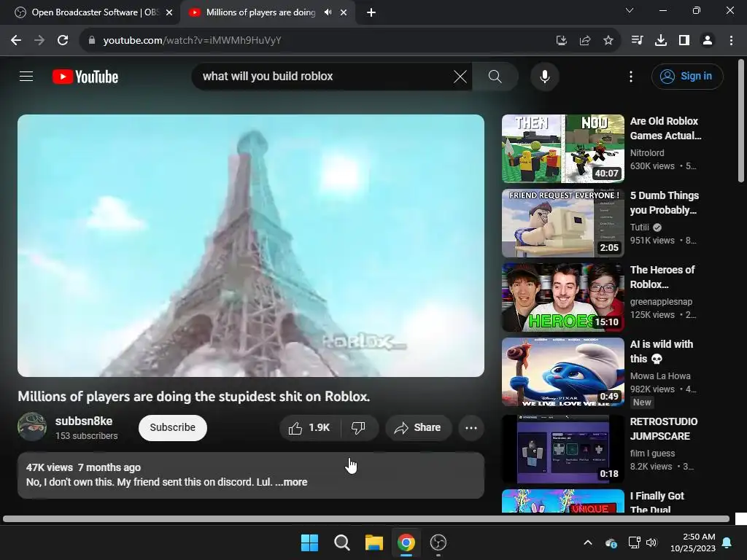Click Tutili channel name
This screenshot has height=560, width=747.
pyautogui.click(x=639, y=227)
